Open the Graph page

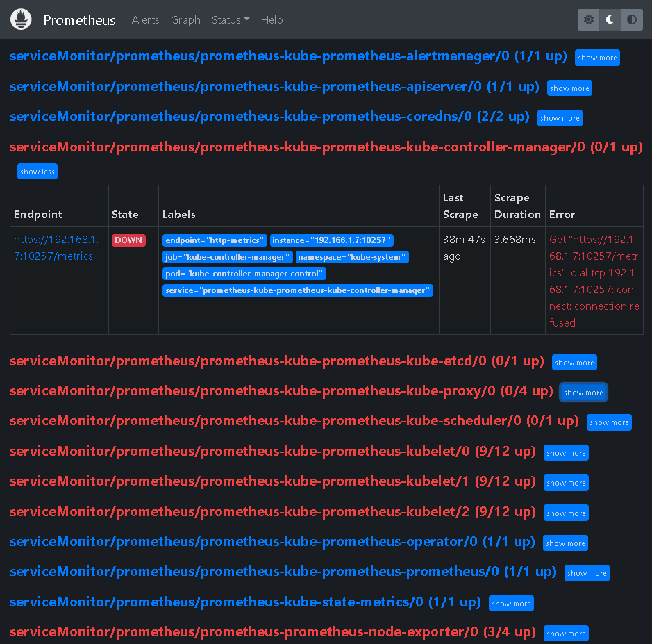tap(185, 20)
